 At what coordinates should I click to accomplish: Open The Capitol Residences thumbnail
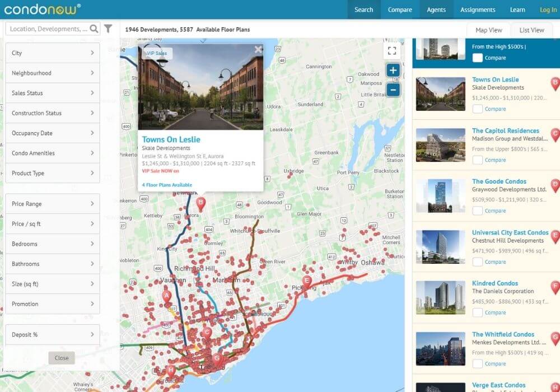click(x=440, y=145)
